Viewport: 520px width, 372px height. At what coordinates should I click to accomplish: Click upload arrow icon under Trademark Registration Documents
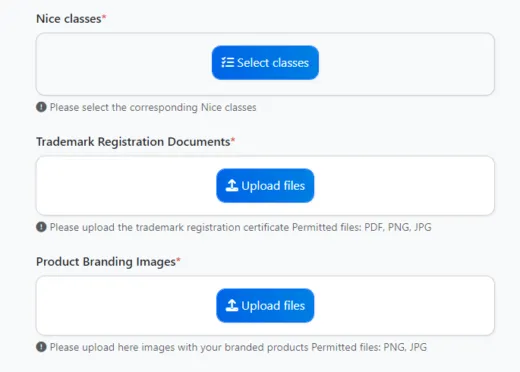(x=232, y=185)
